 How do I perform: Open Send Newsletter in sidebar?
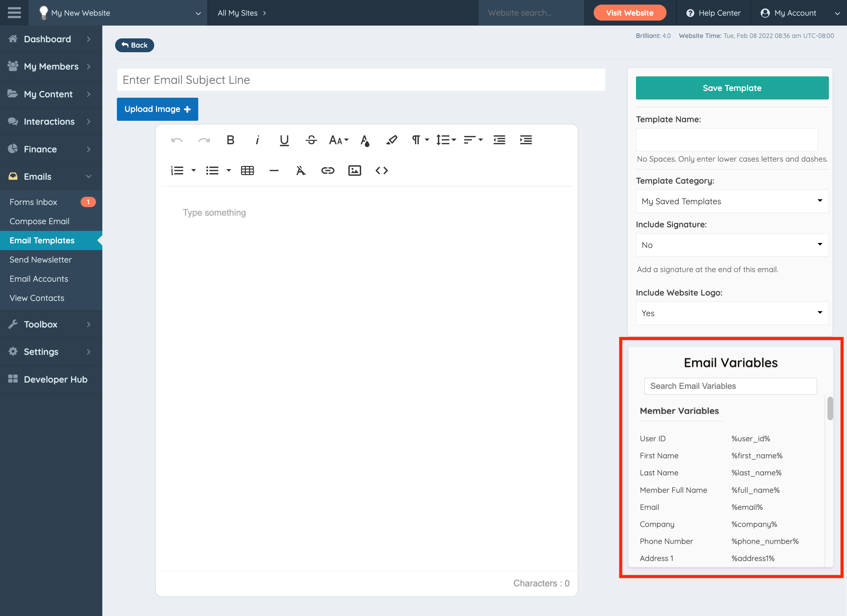click(x=41, y=259)
